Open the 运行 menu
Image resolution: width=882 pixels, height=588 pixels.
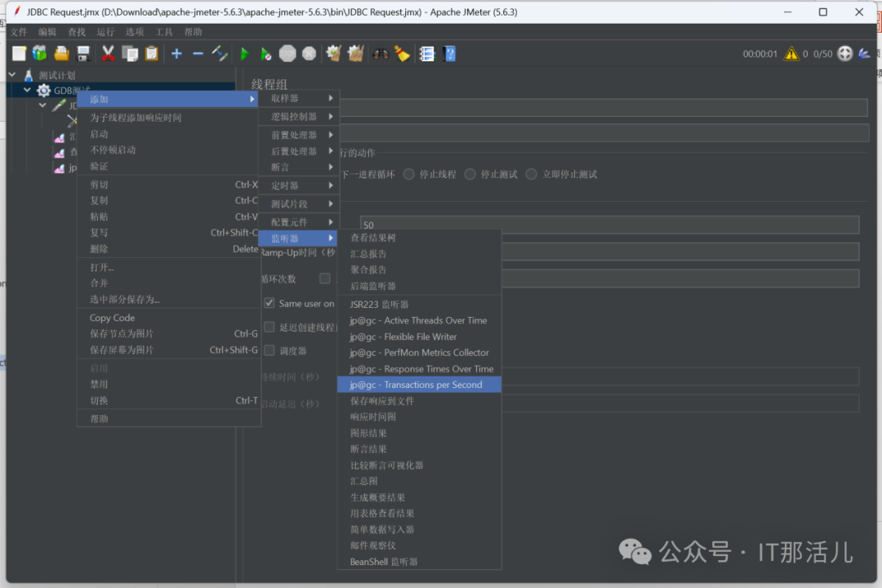[x=105, y=32]
